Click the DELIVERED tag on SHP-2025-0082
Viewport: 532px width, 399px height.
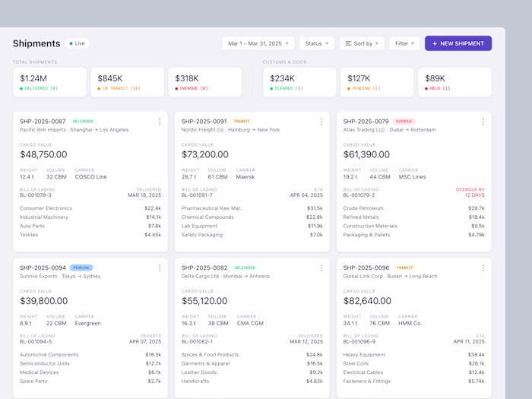point(245,268)
